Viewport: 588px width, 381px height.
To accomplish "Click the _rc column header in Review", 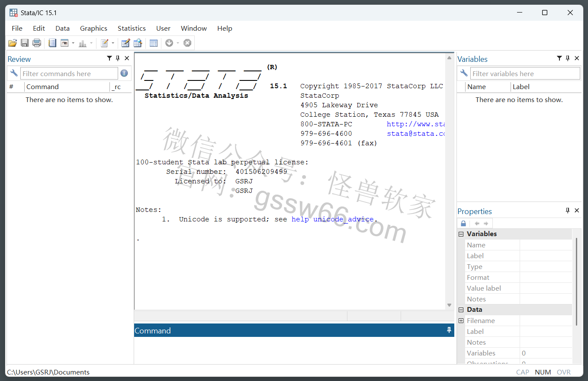I will coord(121,86).
